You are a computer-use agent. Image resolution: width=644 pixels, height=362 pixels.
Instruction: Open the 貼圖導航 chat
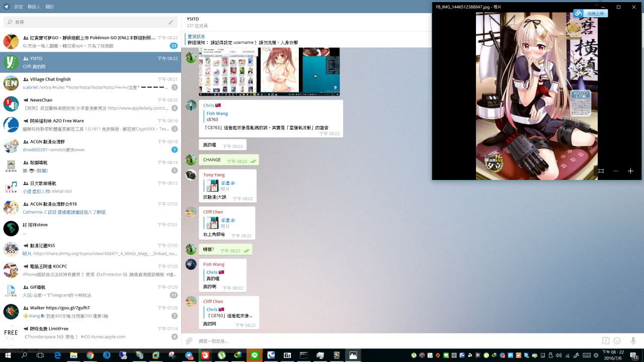pyautogui.click(x=91, y=166)
